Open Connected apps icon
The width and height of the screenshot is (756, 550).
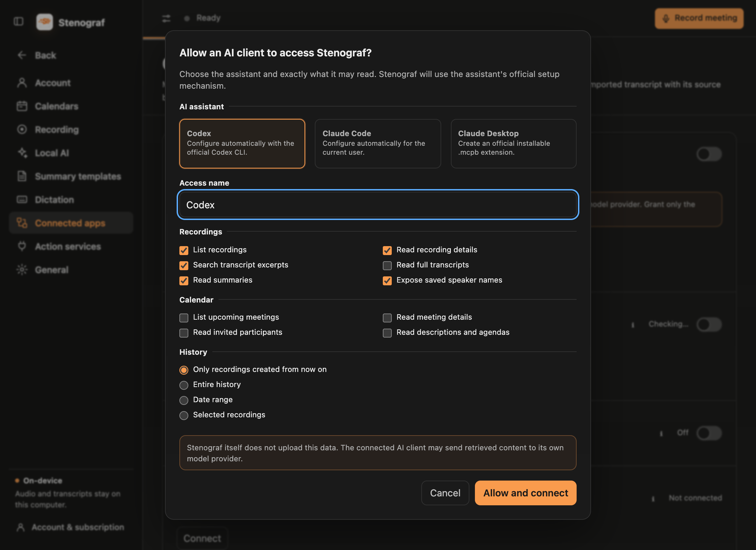22,223
